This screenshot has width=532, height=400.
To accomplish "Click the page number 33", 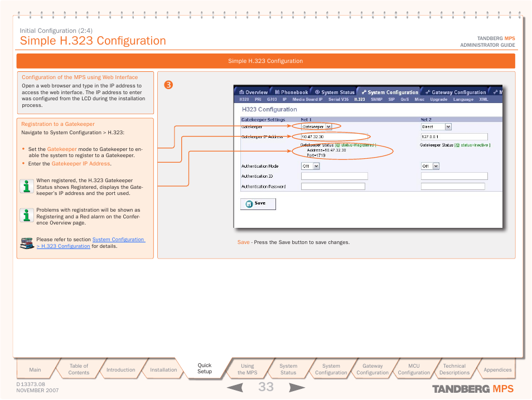I will pyautogui.click(x=265, y=387).
